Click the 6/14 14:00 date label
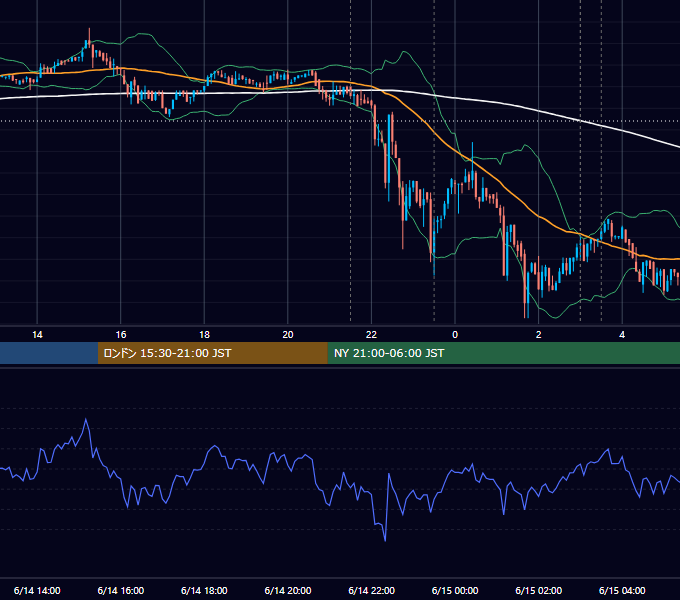680x600 pixels. 37,590
